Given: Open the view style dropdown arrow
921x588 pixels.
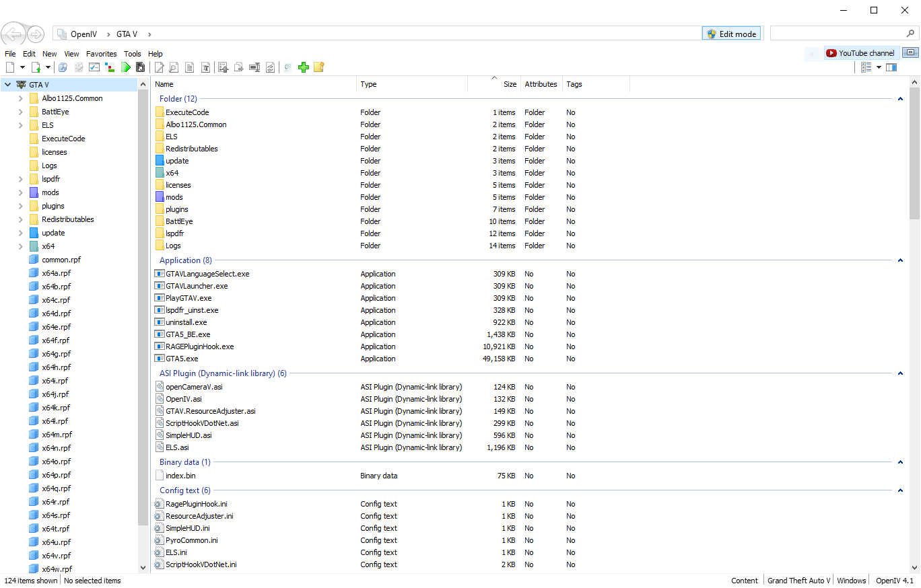Looking at the screenshot, I should 879,67.
